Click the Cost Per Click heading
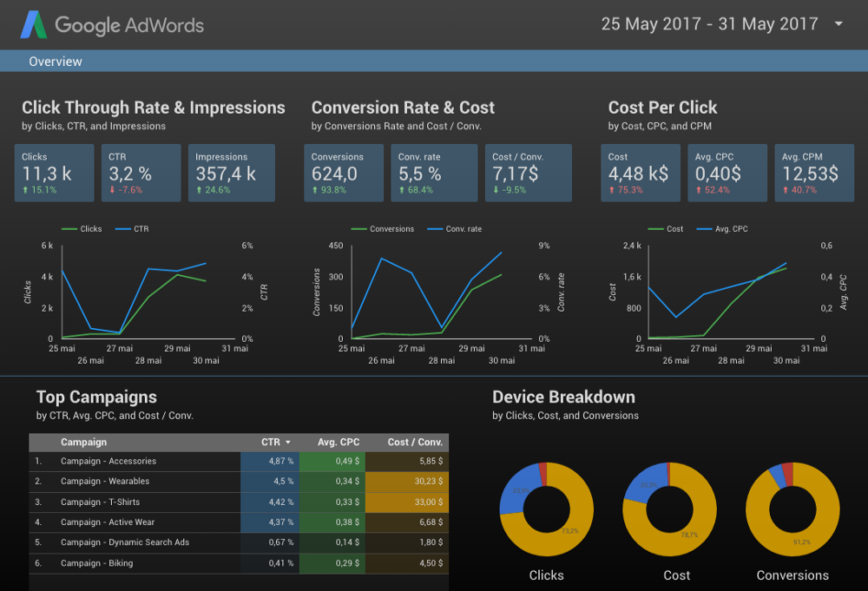 (662, 108)
